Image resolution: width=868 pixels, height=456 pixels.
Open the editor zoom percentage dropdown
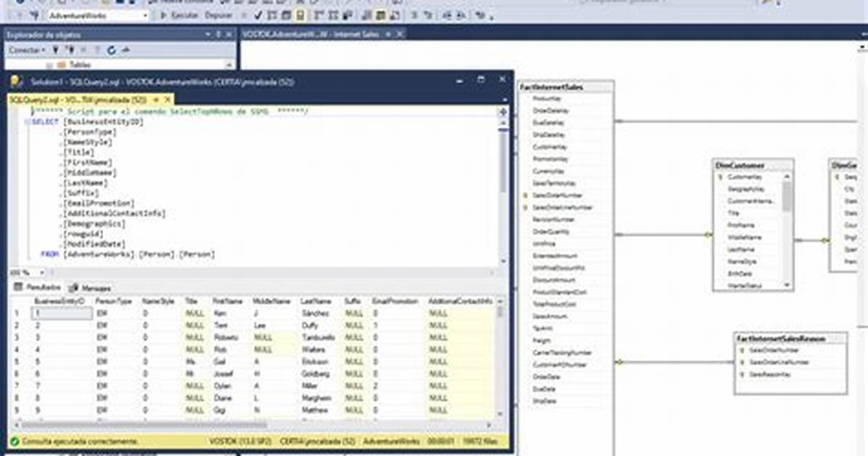[x=41, y=272]
